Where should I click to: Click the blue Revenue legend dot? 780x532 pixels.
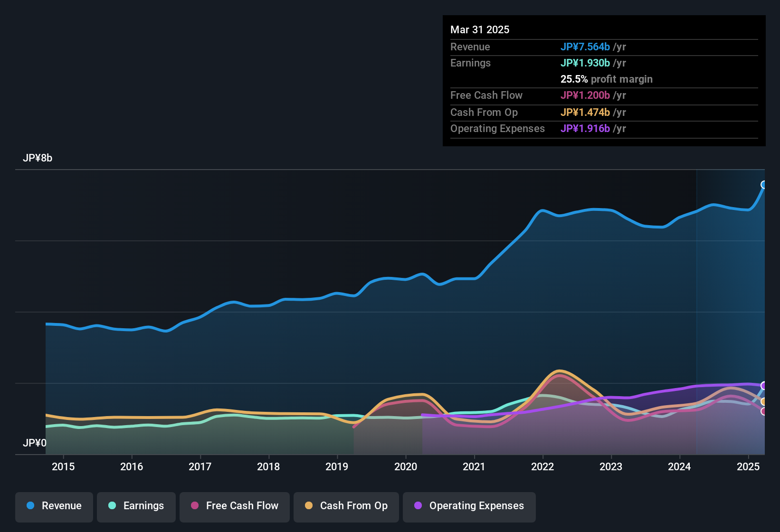[30, 506]
